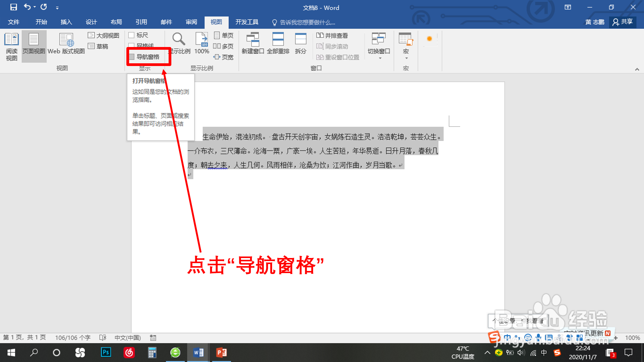The height and width of the screenshot is (362, 644).
Task: Click the orange dot ribbon icon
Action: click(430, 39)
